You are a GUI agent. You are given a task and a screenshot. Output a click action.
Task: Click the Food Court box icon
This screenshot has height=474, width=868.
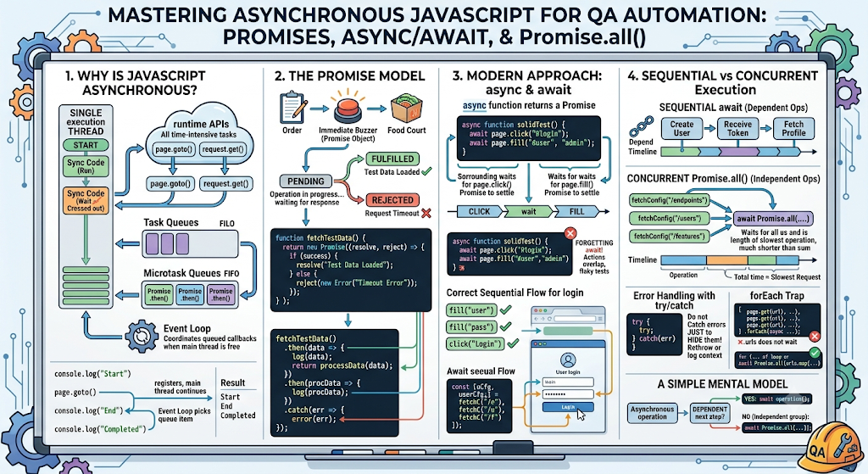(x=406, y=108)
